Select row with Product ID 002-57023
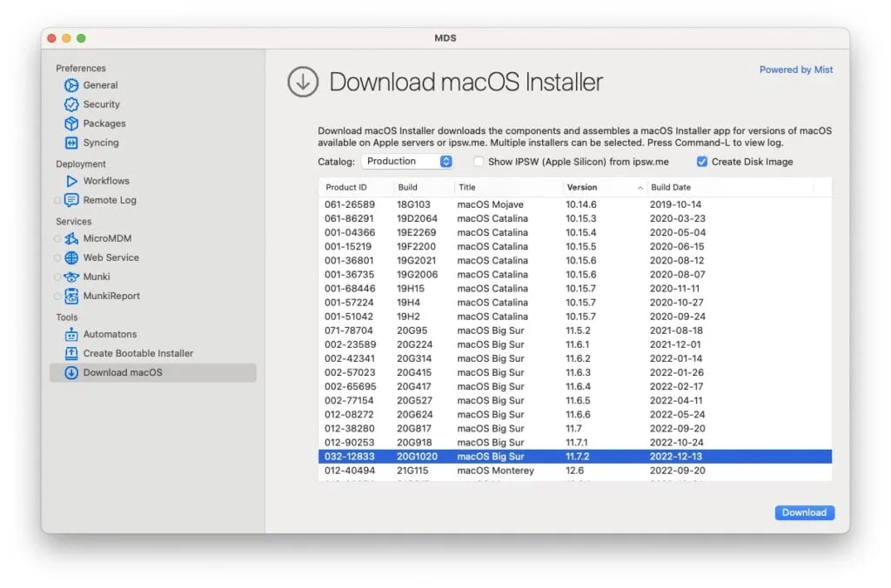891x588 pixels. pos(575,372)
